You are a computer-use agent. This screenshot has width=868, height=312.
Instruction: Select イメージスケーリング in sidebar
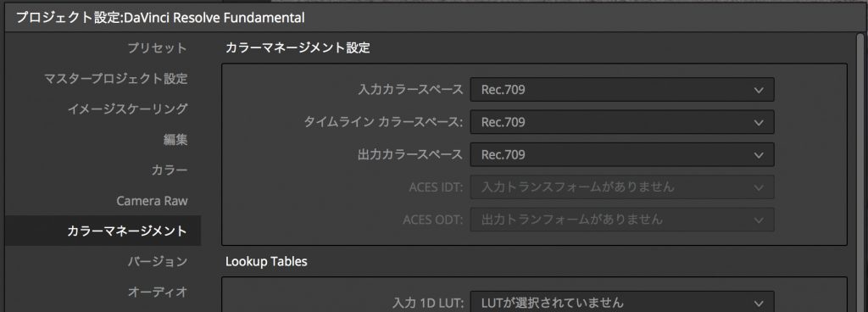click(127, 109)
